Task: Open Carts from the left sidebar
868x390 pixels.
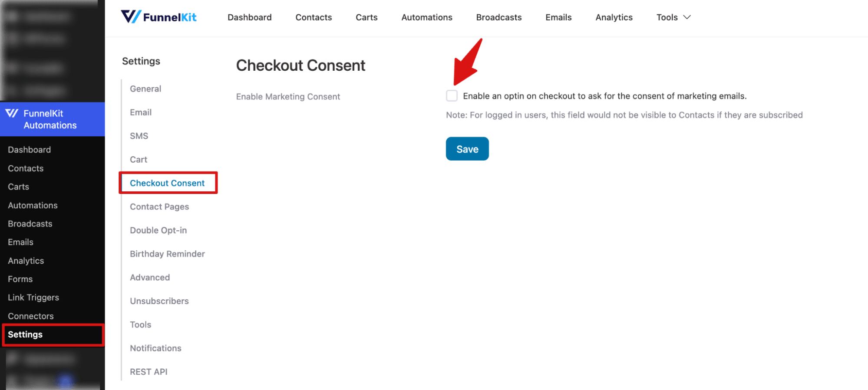Action: pyautogui.click(x=18, y=187)
